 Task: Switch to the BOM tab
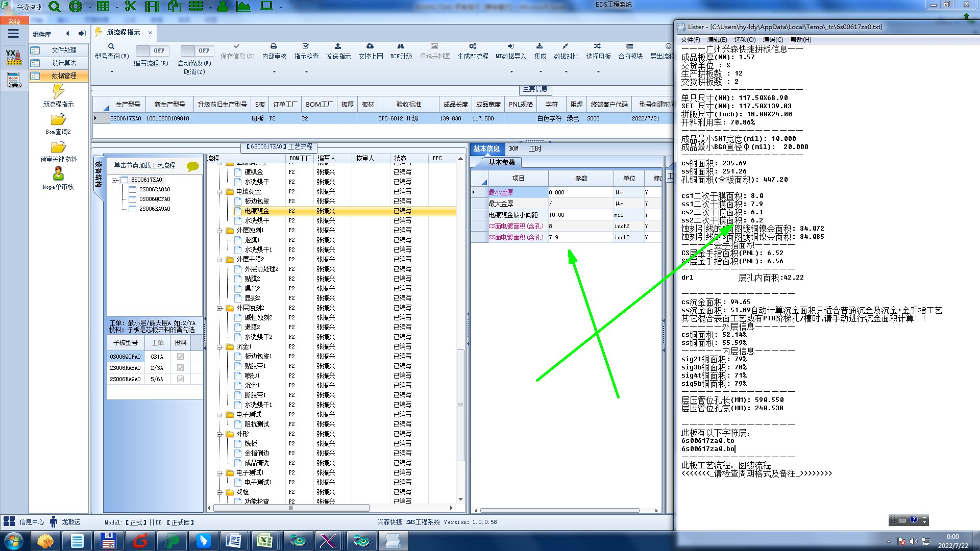click(513, 149)
